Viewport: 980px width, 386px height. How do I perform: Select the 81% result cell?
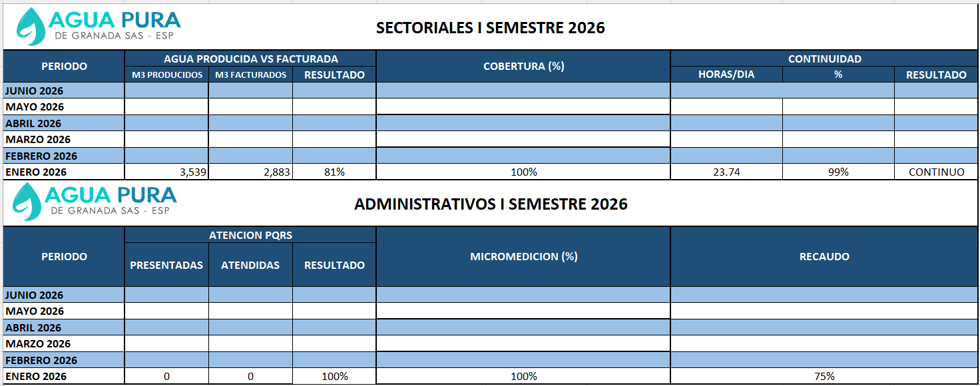coord(334,172)
